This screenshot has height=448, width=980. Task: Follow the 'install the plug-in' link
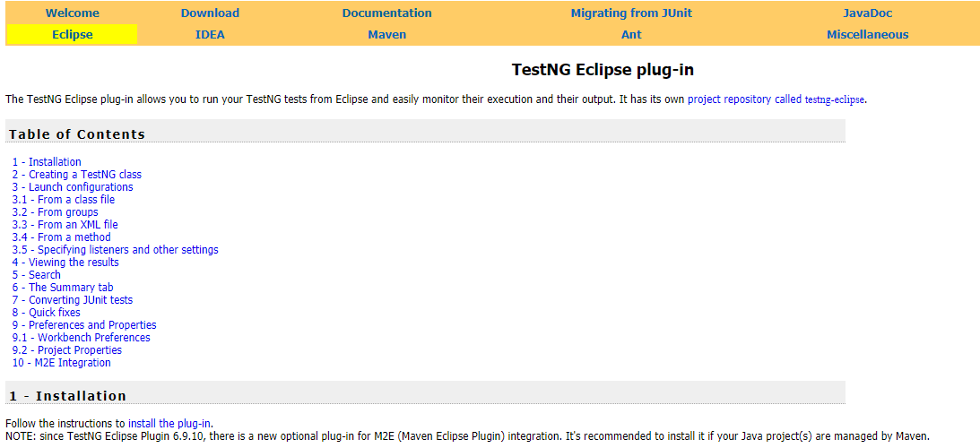(x=169, y=423)
